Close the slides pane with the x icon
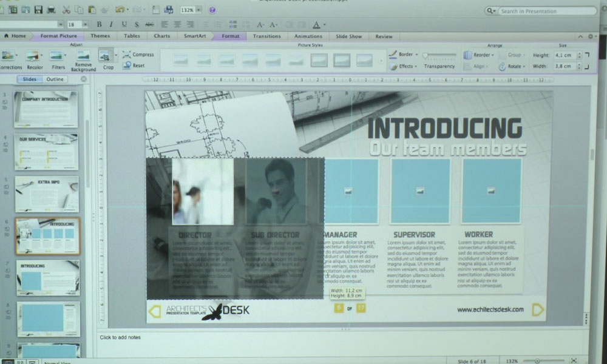The image size is (607, 364). tap(84, 79)
